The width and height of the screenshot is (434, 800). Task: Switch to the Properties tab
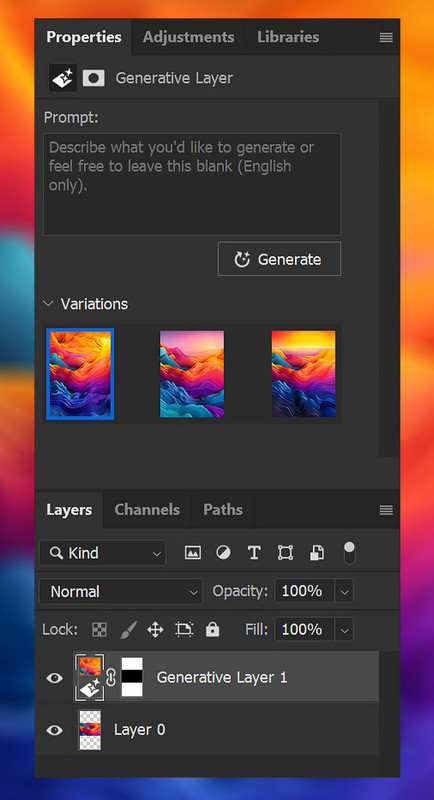(84, 37)
